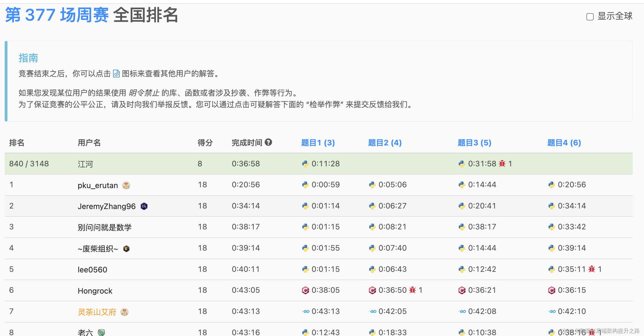Click the badge icon next to 灵茶山艾府

(125, 312)
